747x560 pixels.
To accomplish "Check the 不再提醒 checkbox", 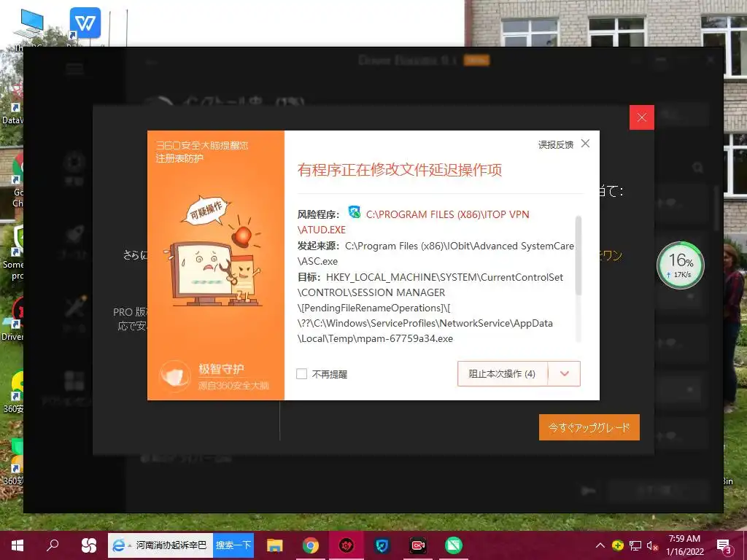I will [301, 374].
